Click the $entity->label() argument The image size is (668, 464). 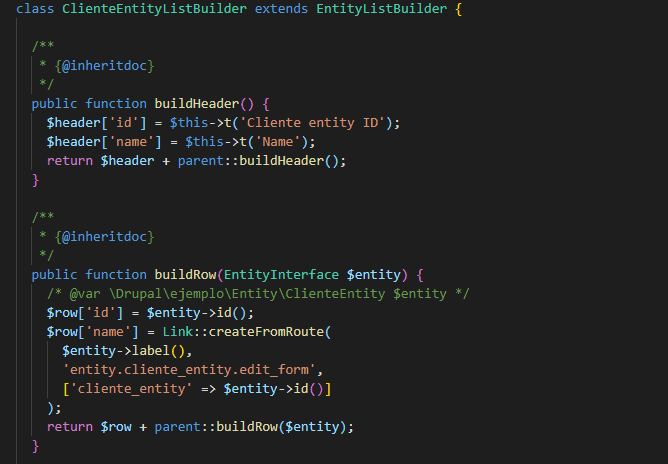124,351
